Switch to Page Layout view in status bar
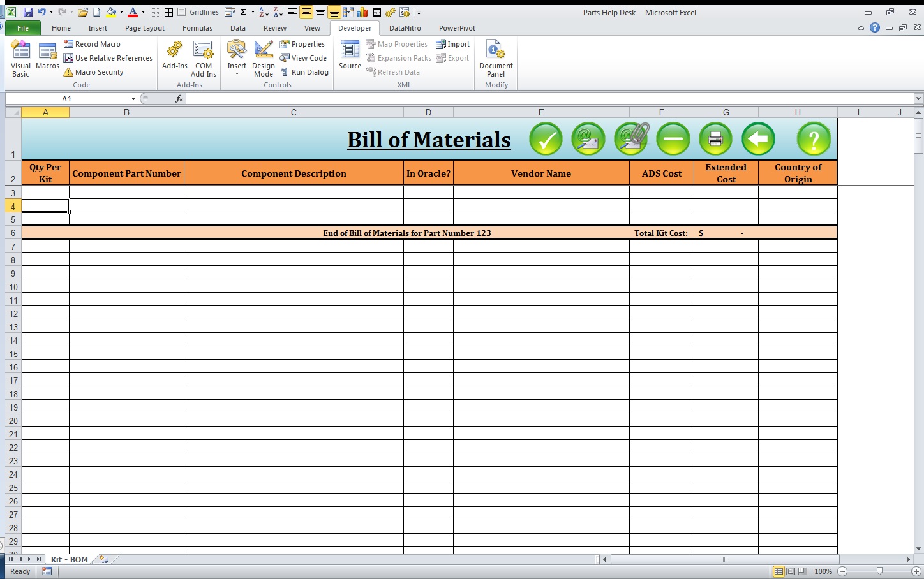 click(x=791, y=571)
